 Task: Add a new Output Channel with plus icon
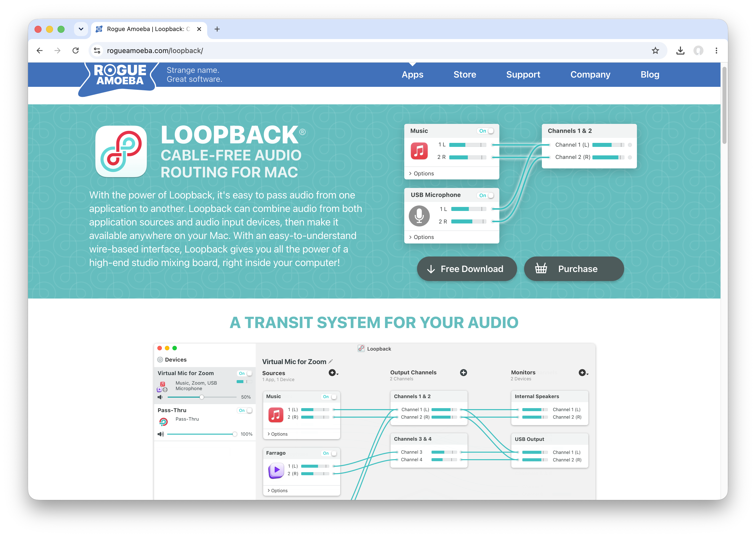click(x=464, y=373)
